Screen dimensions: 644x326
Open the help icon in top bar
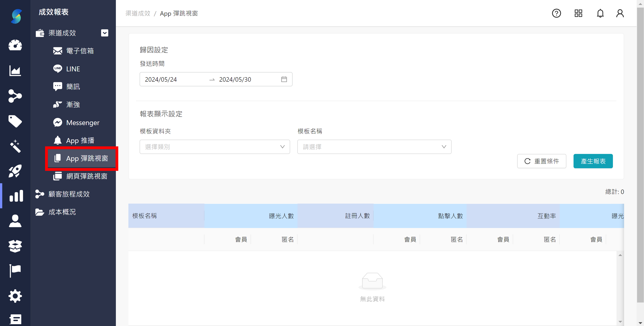pos(556,13)
